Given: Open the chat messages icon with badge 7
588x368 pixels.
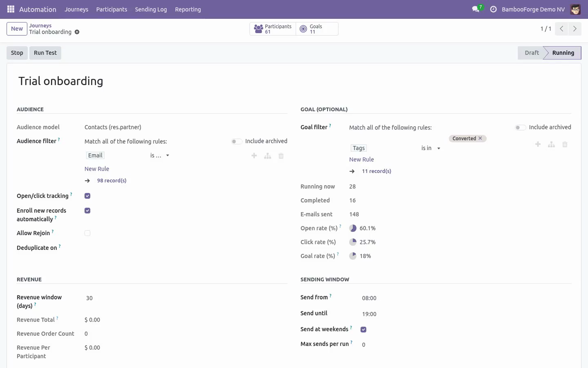Looking at the screenshot, I should [x=477, y=9].
